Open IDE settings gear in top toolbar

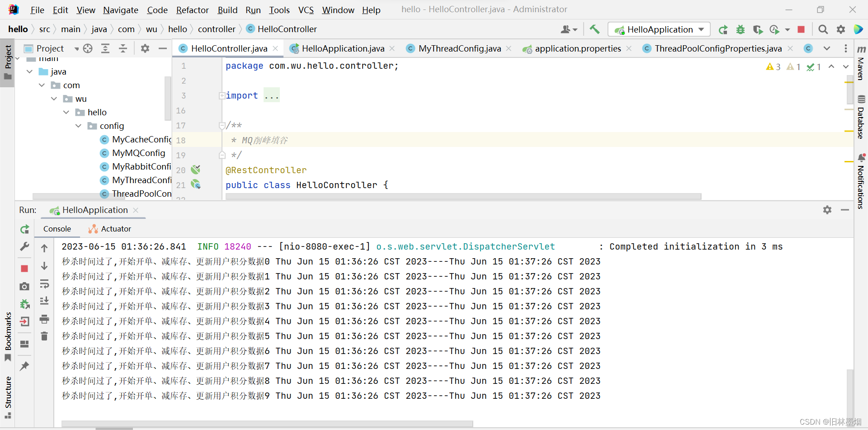coord(841,29)
